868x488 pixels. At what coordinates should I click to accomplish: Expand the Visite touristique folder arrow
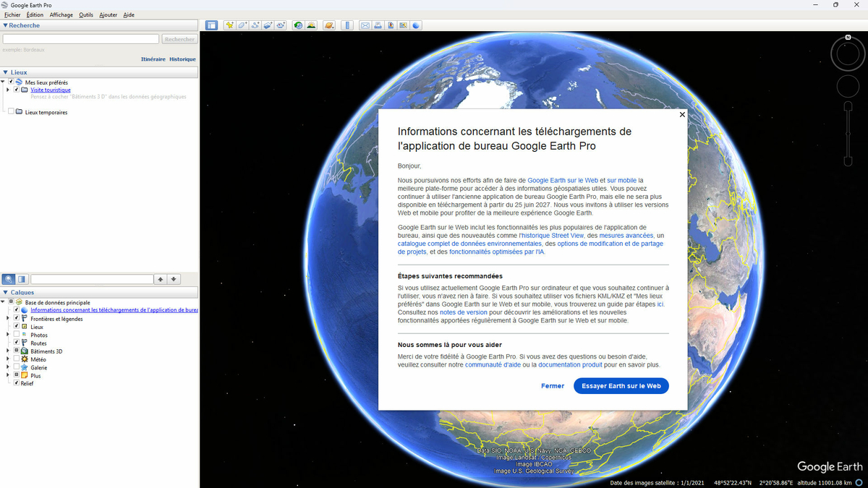coord(8,90)
